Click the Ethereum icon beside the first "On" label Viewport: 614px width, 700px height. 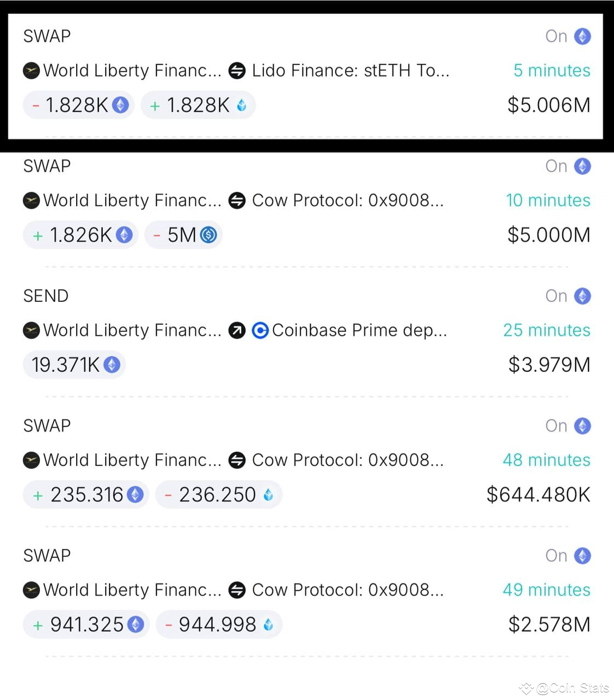tap(582, 36)
